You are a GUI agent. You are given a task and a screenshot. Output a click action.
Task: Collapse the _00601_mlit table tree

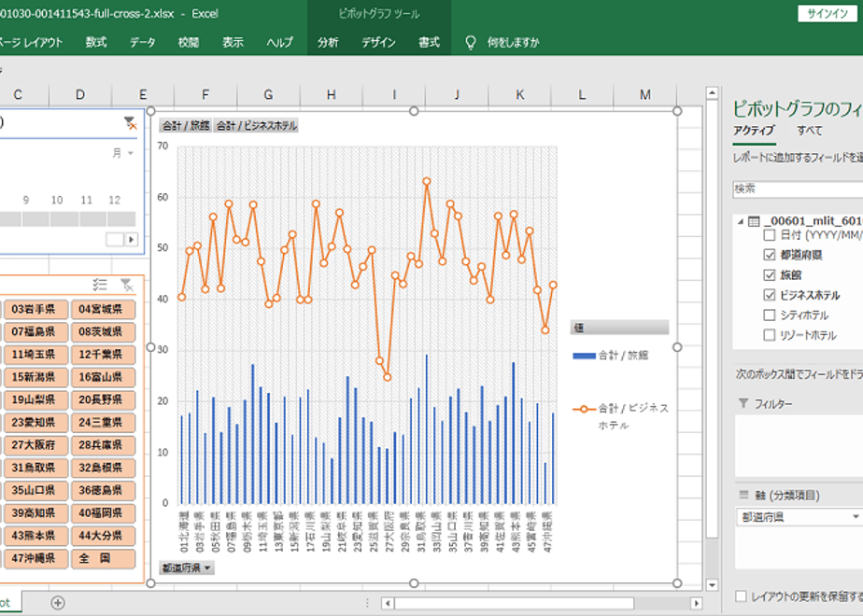coord(741,221)
